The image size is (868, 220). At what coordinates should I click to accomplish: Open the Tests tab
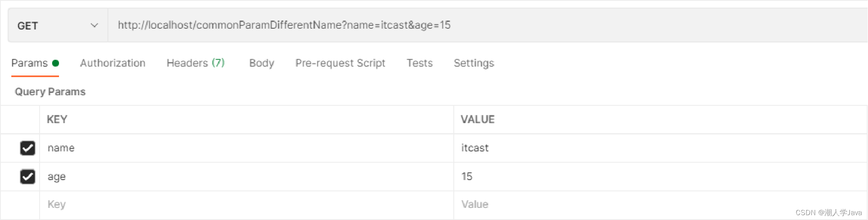point(419,63)
